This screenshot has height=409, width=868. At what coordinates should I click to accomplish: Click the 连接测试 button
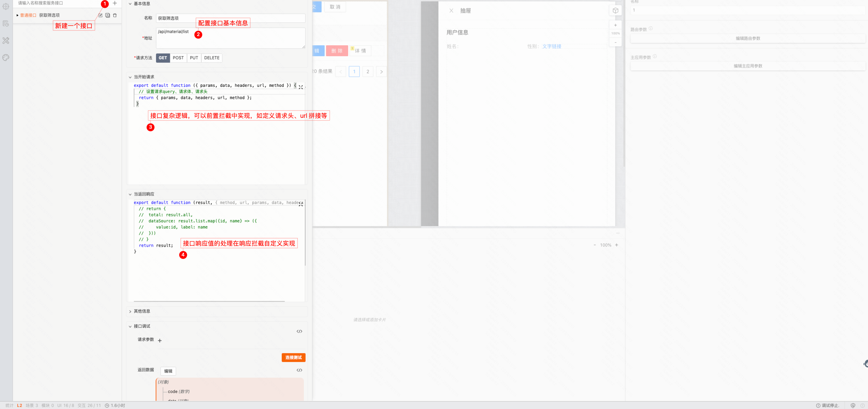pyautogui.click(x=294, y=357)
